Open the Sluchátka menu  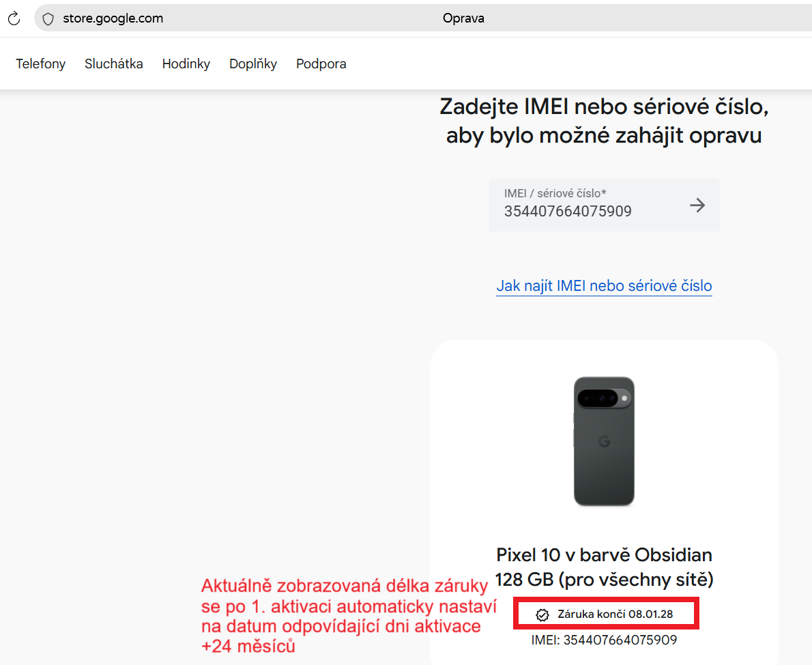coord(113,63)
